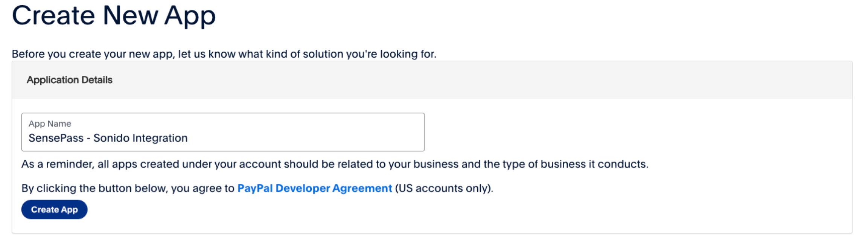Focus the App Name input field
The image size is (868, 244).
pos(301,138)
